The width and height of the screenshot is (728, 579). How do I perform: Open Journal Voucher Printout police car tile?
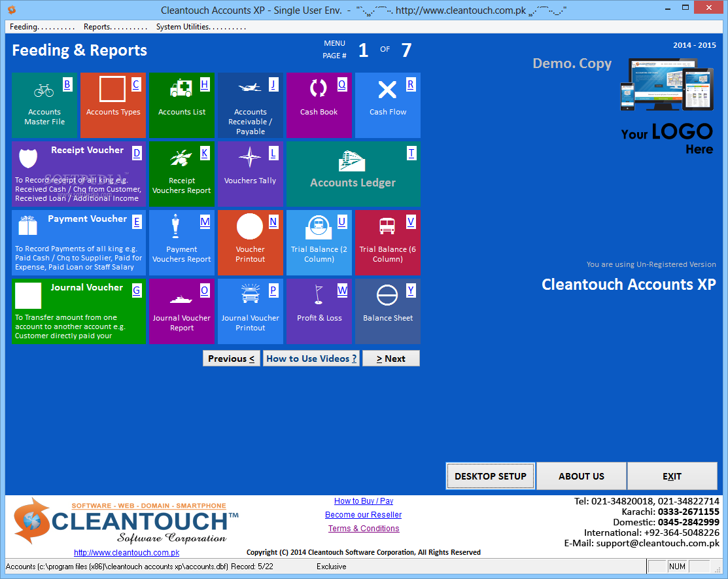(x=251, y=311)
